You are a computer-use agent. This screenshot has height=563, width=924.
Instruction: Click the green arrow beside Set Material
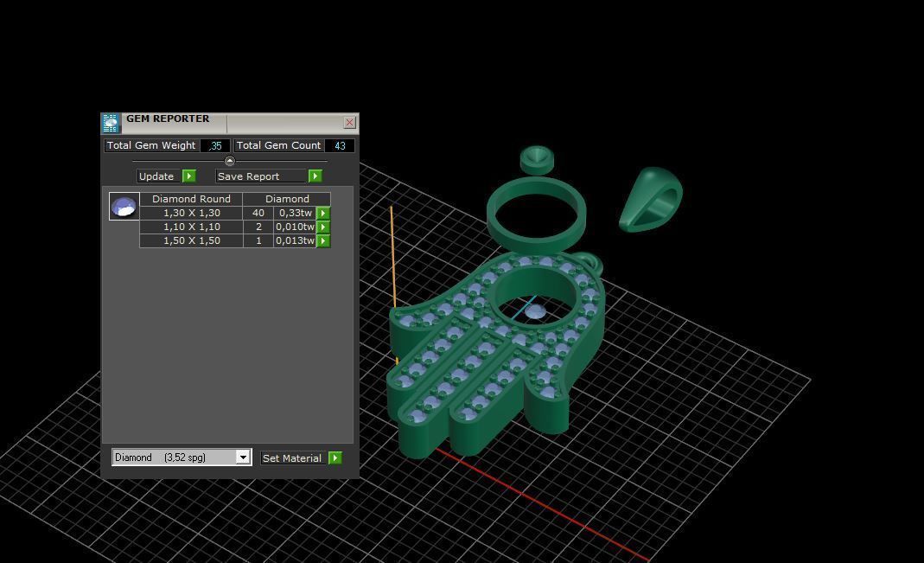click(335, 458)
